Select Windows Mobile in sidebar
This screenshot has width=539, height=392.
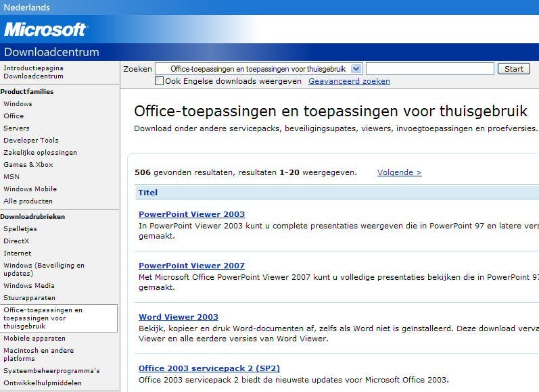click(x=30, y=189)
